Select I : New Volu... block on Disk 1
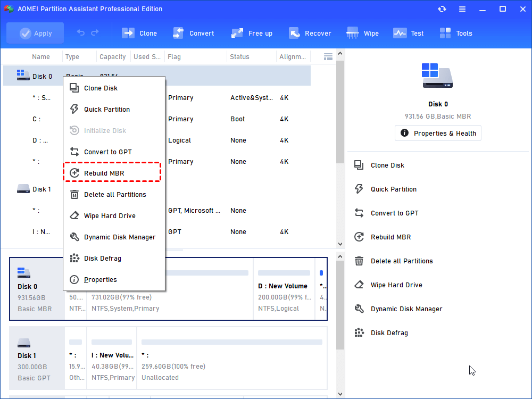The height and width of the screenshot is (399, 532). [112, 358]
